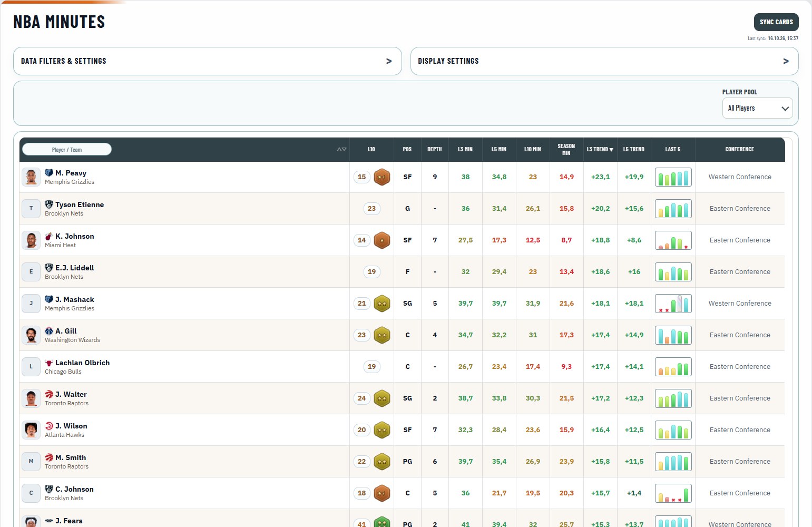Click the Sync Cards button

click(x=776, y=22)
